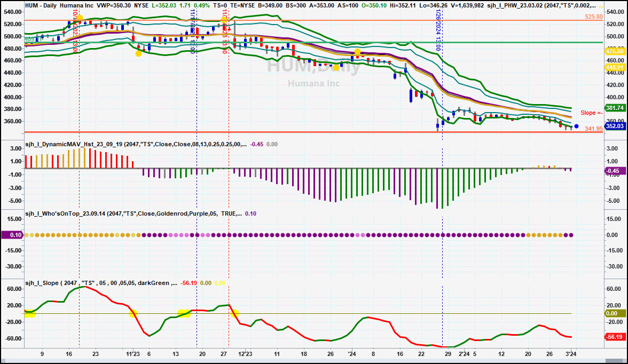Screen dimensions: 628x364
Task: Click the purple 0.10 value in Who'sOnTop header
Action: 251,213
